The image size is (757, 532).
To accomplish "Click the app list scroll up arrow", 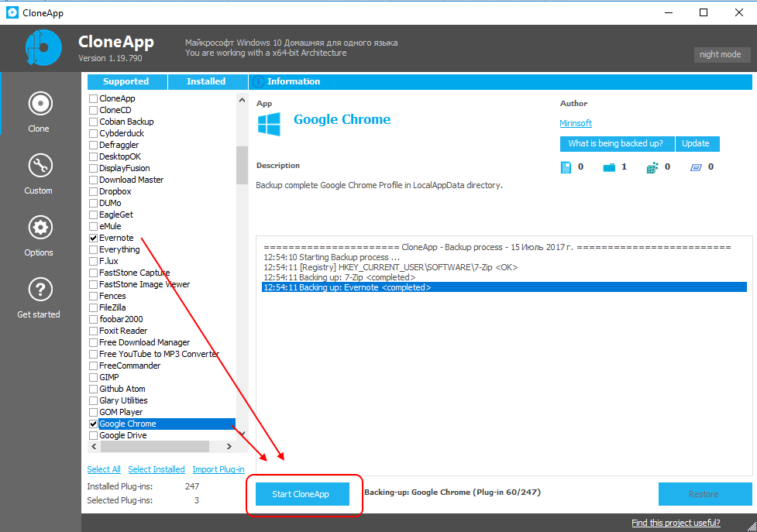I will [242, 100].
